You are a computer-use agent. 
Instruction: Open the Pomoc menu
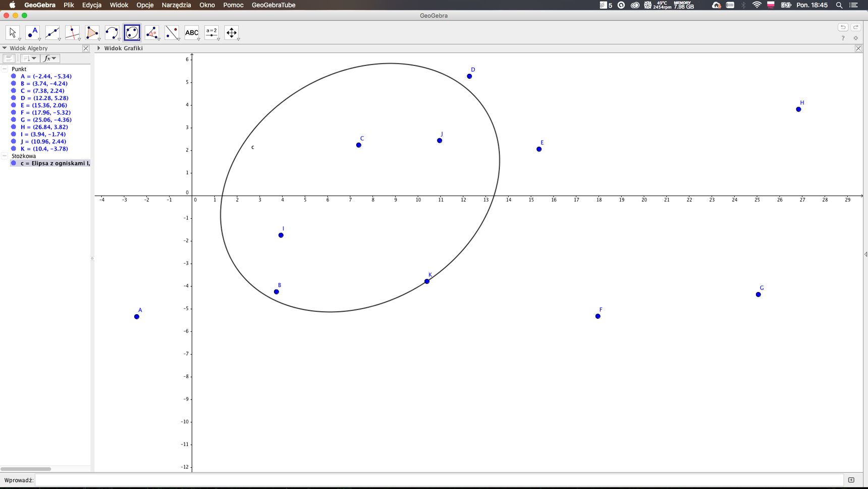point(233,5)
